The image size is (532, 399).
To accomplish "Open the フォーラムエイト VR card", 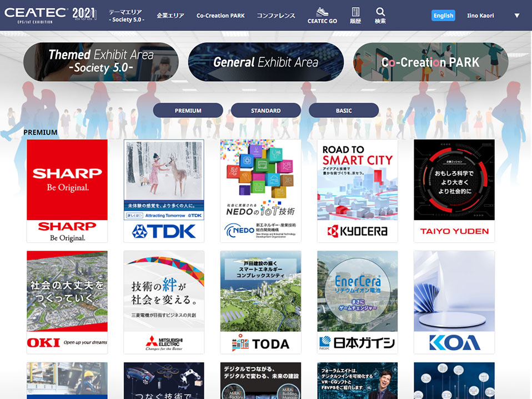I will 357,380.
